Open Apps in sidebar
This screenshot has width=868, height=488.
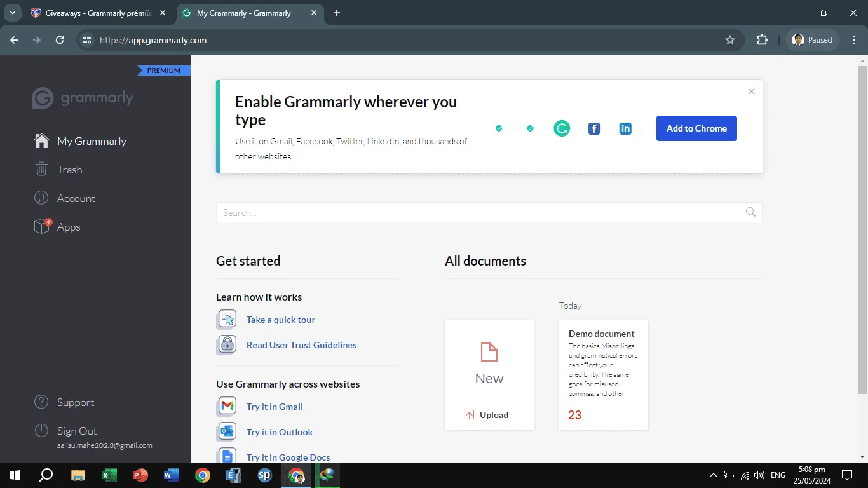69,227
